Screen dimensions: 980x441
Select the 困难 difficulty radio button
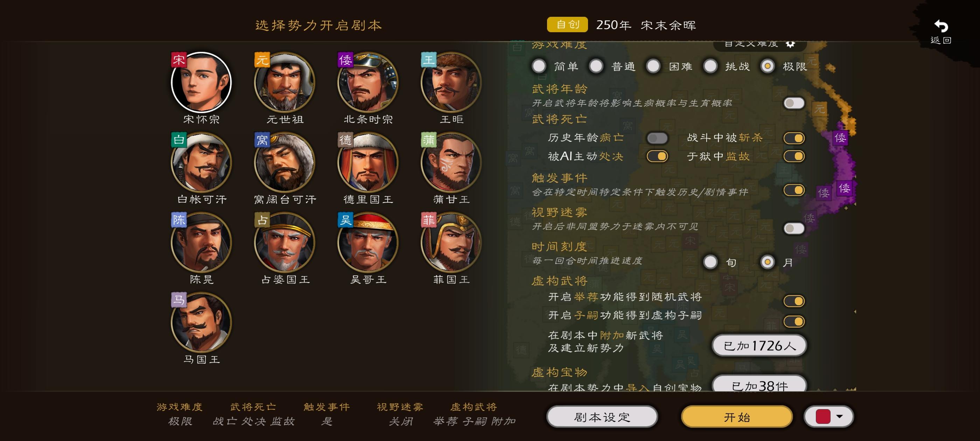coord(653,66)
